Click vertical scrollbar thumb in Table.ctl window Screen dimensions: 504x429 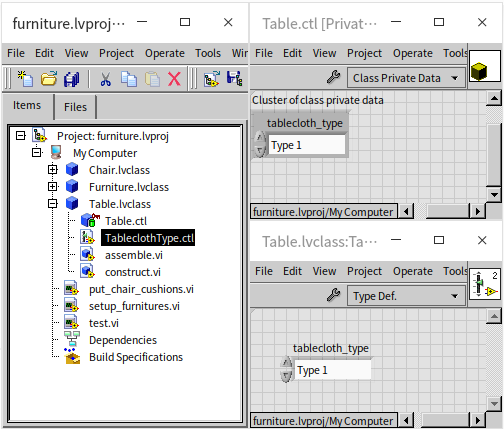494,155
